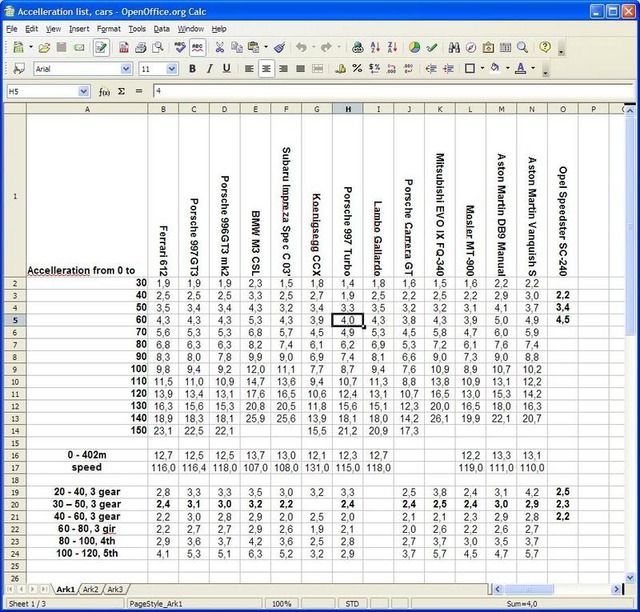Image resolution: width=640 pixels, height=612 pixels.
Task: Send document as e-mail icon
Action: (x=79, y=48)
